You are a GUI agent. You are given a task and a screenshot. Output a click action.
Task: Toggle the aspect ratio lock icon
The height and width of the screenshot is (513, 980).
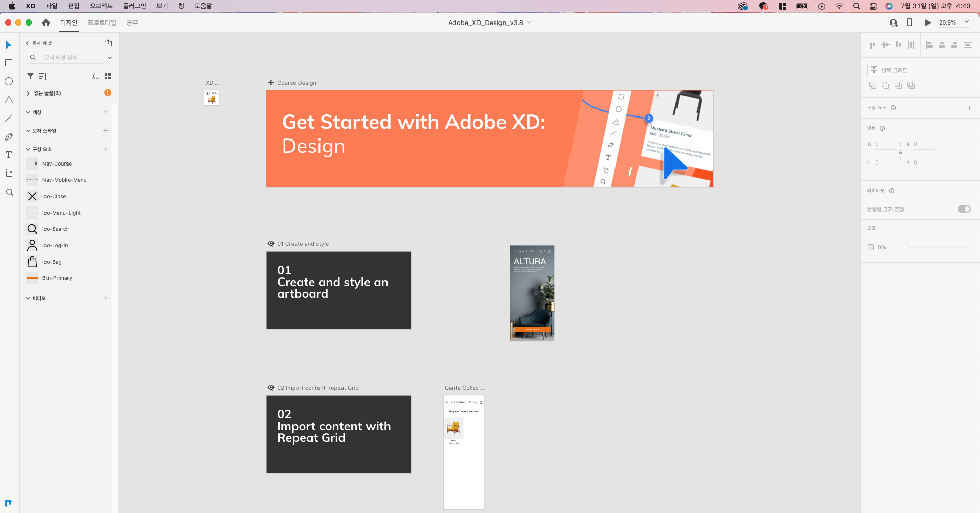coord(900,152)
